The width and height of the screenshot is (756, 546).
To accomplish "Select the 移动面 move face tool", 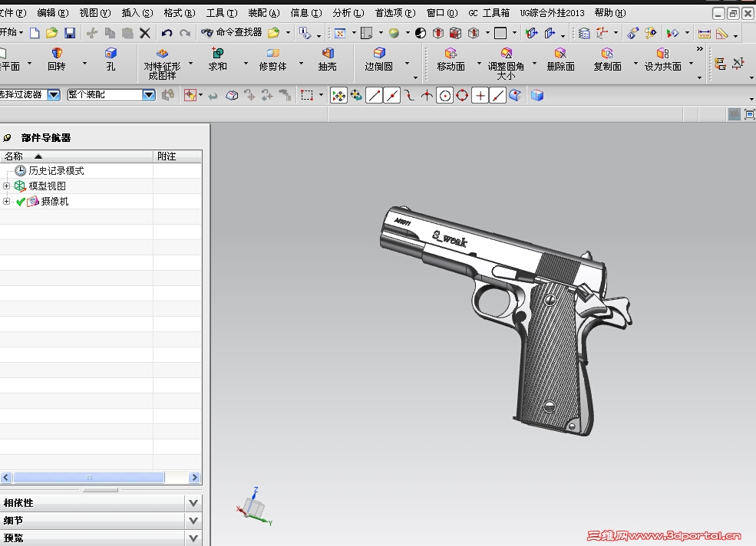I will [451, 60].
